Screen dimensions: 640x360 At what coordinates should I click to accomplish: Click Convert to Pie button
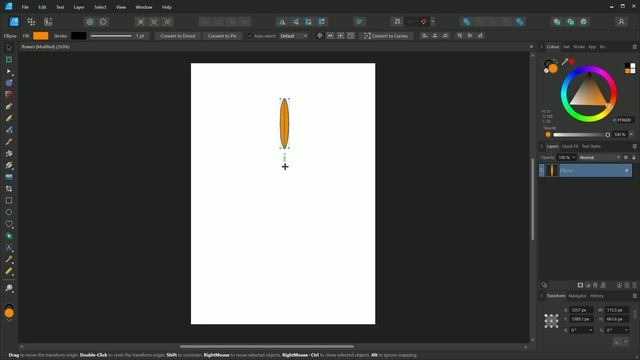(x=222, y=36)
